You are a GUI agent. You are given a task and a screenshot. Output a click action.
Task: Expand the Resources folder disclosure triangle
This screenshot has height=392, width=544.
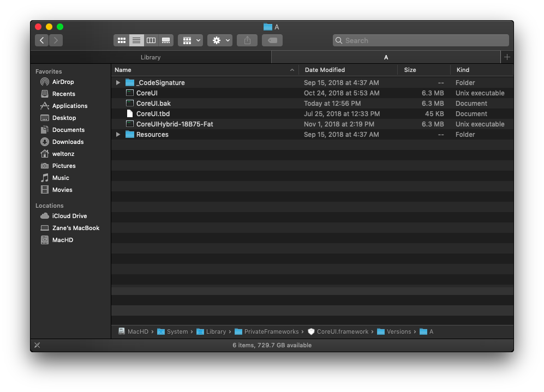(x=118, y=135)
